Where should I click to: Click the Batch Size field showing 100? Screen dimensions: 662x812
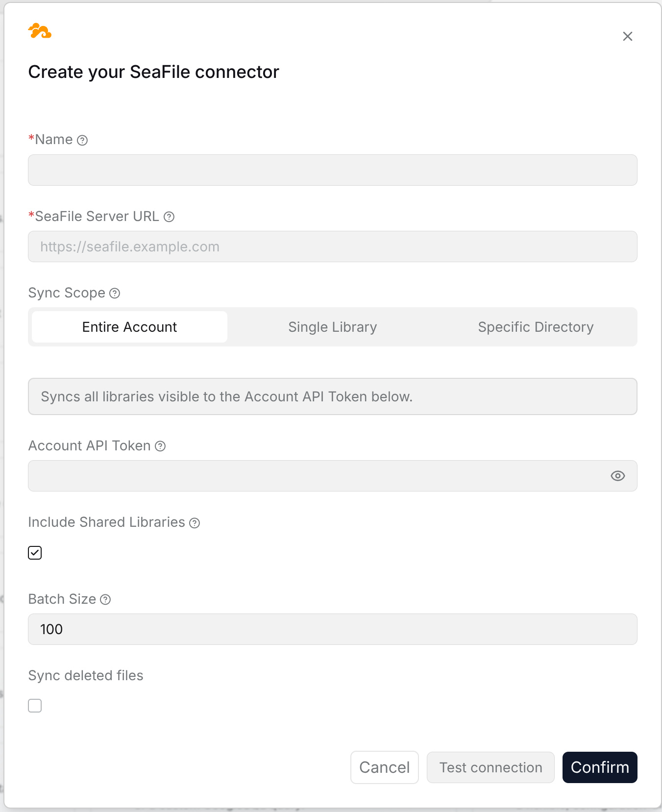333,629
